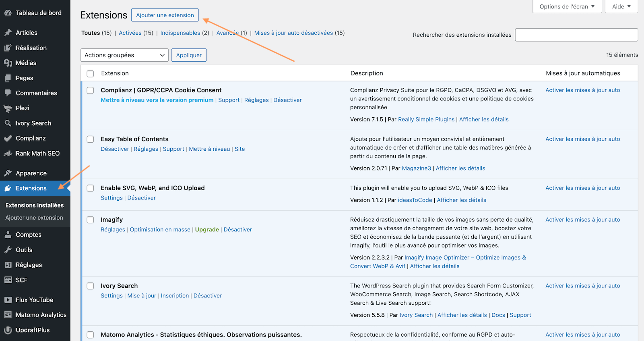This screenshot has height=341, width=644.
Task: Deactivate the Imagify plugin
Action: [238, 229]
